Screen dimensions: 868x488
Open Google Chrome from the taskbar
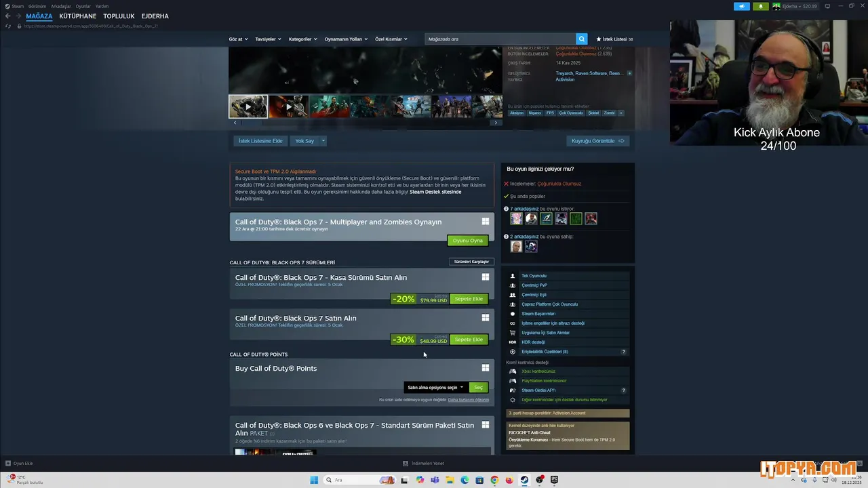tap(494, 480)
